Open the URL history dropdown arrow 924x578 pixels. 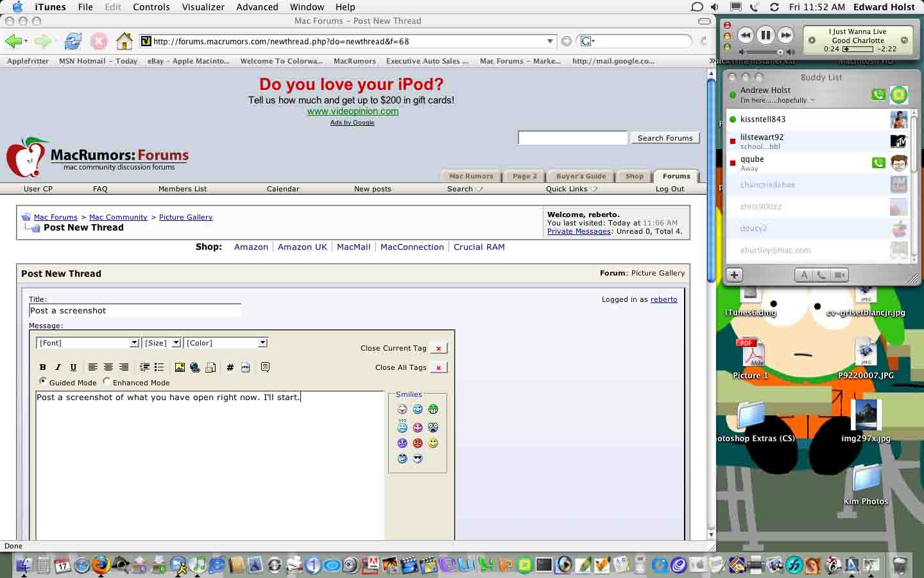[x=550, y=41]
